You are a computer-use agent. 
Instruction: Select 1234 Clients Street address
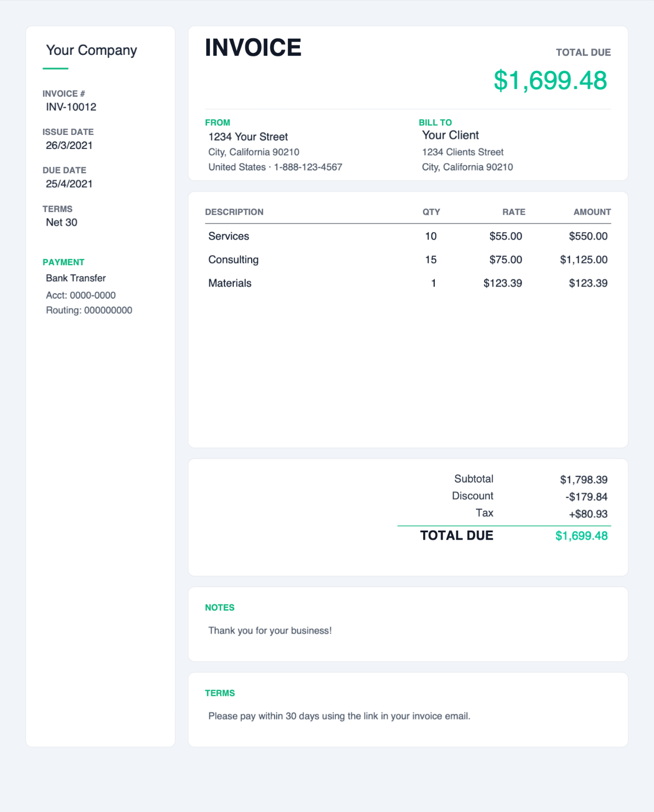click(463, 152)
